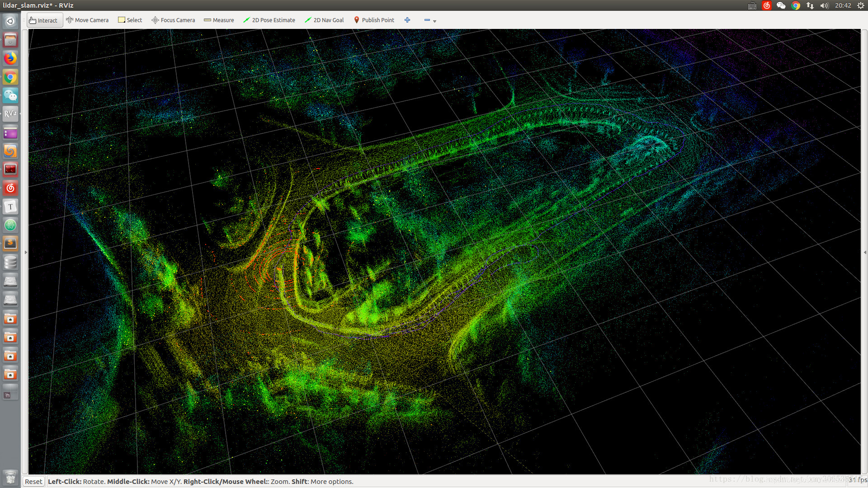Open Firefox from the Ubuntu launcher

[x=10, y=58]
